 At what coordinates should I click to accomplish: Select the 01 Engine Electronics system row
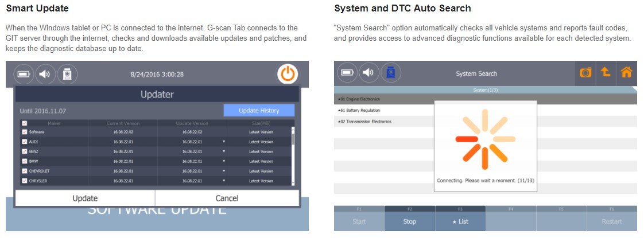click(x=383, y=99)
